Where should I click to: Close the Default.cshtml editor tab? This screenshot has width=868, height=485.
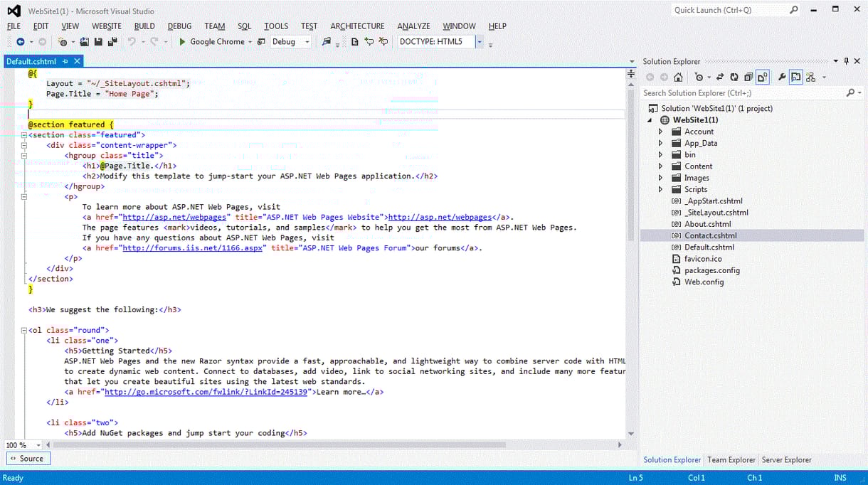coord(77,62)
